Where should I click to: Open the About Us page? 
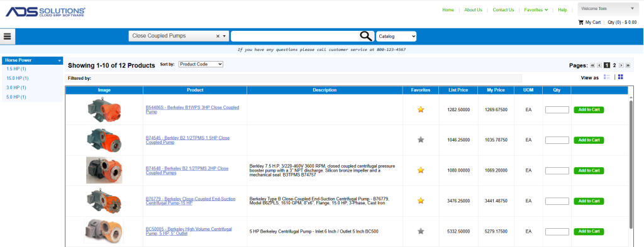pos(473,10)
